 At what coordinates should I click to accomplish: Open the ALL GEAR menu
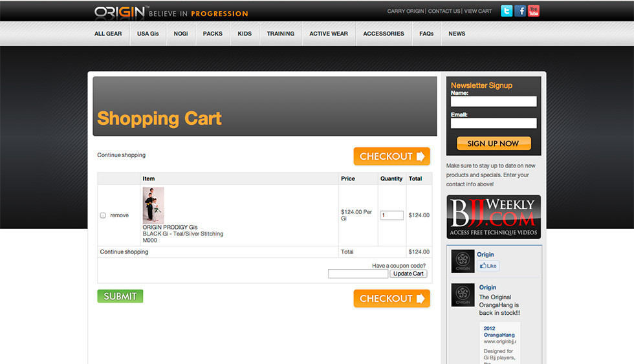coord(108,34)
